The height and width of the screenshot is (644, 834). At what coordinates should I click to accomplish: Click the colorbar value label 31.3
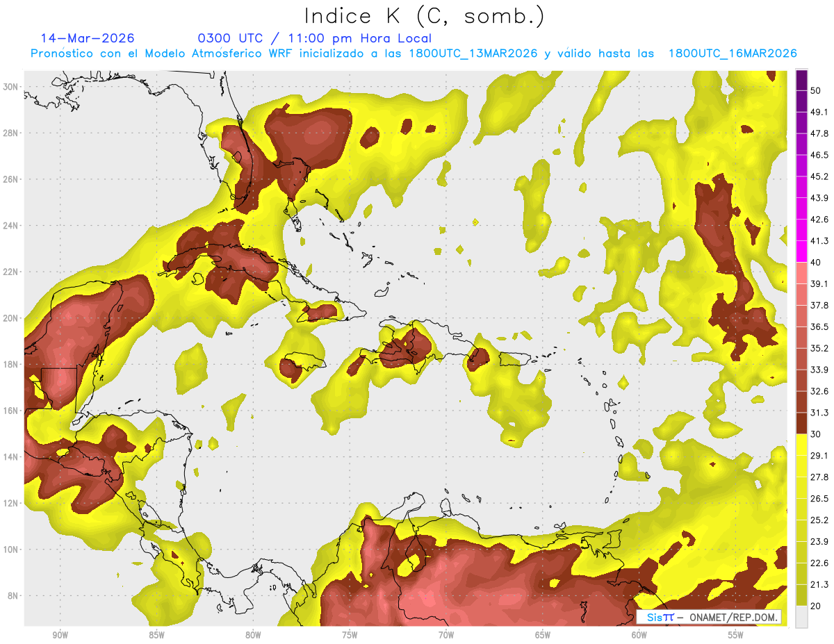tap(819, 413)
